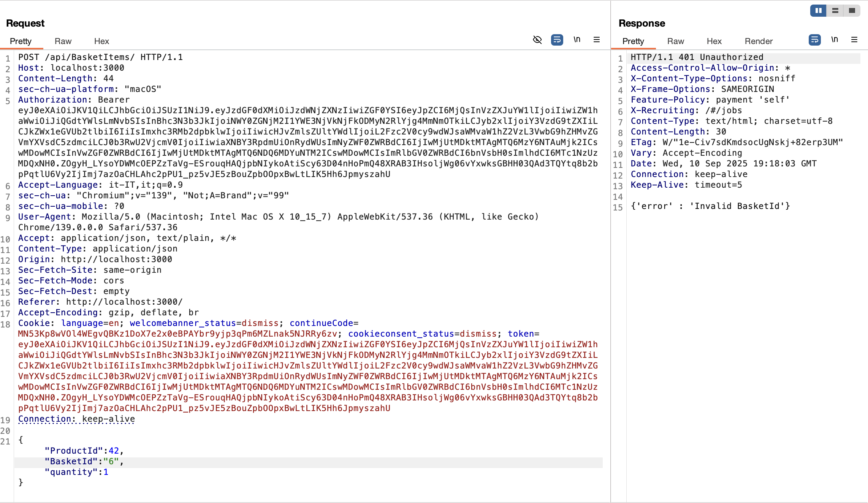Click the BasketId value "6" in body
This screenshot has width=868, height=503.
[x=111, y=461]
